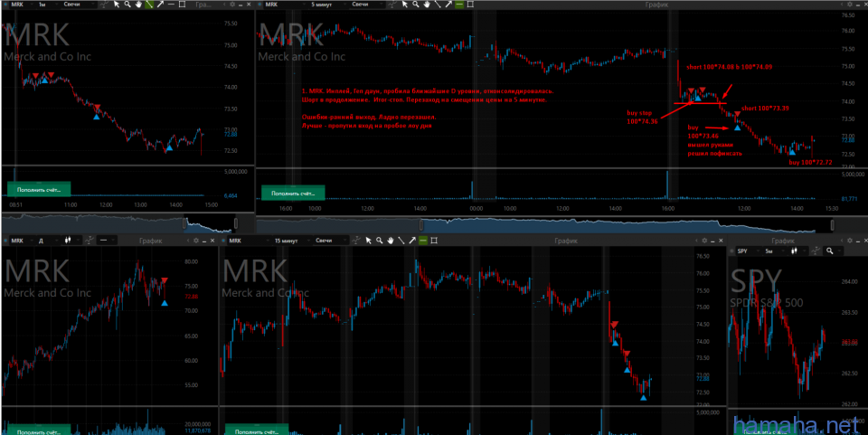Click the left handle of the 1-minute chart range slider

click(184, 223)
